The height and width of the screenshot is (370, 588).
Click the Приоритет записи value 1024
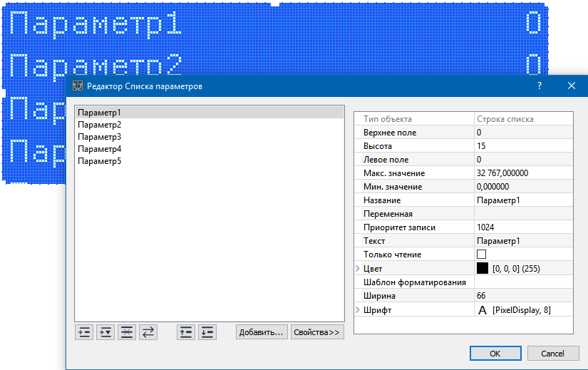point(524,227)
